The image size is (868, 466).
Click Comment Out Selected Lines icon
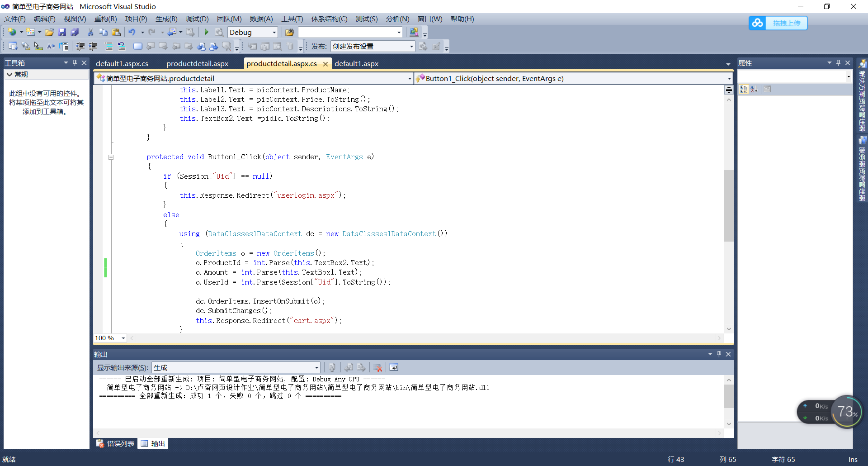(x=109, y=46)
